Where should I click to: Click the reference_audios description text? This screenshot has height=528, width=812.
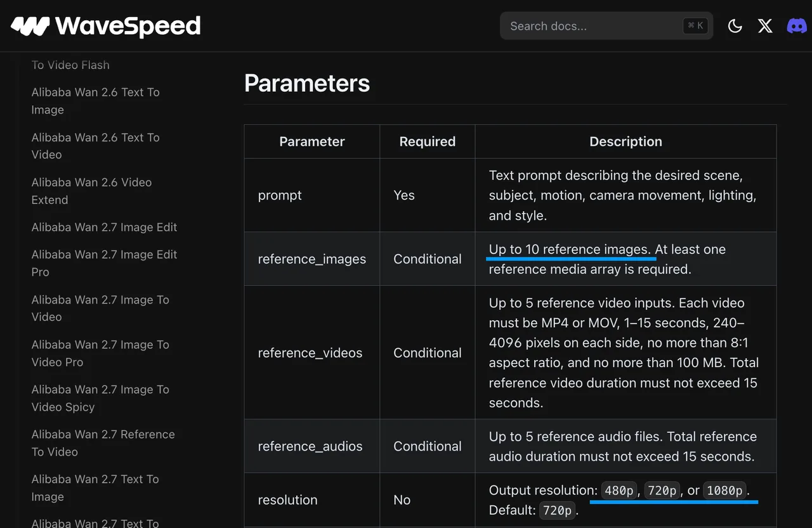click(622, 446)
